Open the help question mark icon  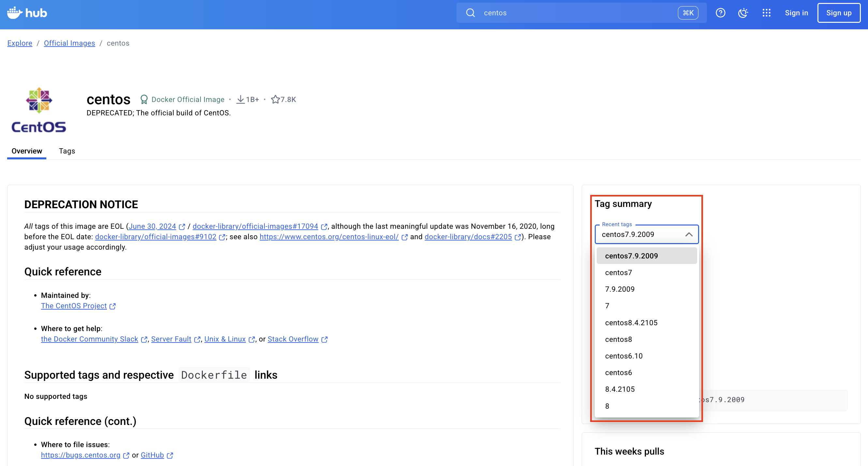[720, 13]
